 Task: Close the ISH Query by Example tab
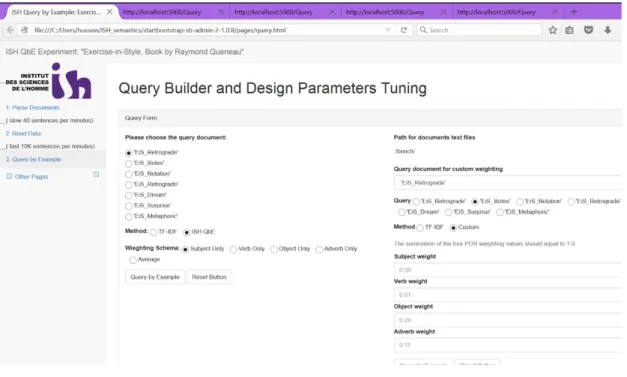tap(109, 12)
